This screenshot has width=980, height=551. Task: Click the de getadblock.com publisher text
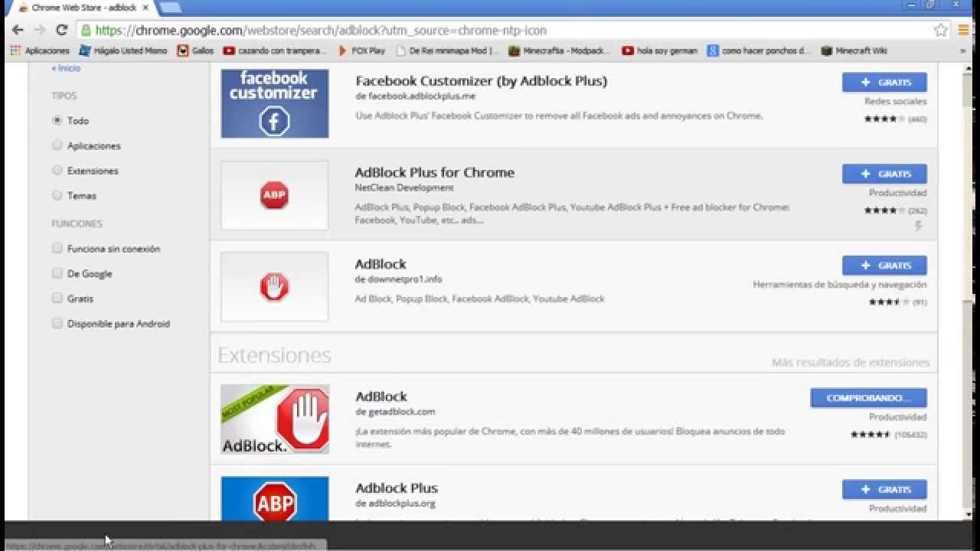click(x=395, y=412)
